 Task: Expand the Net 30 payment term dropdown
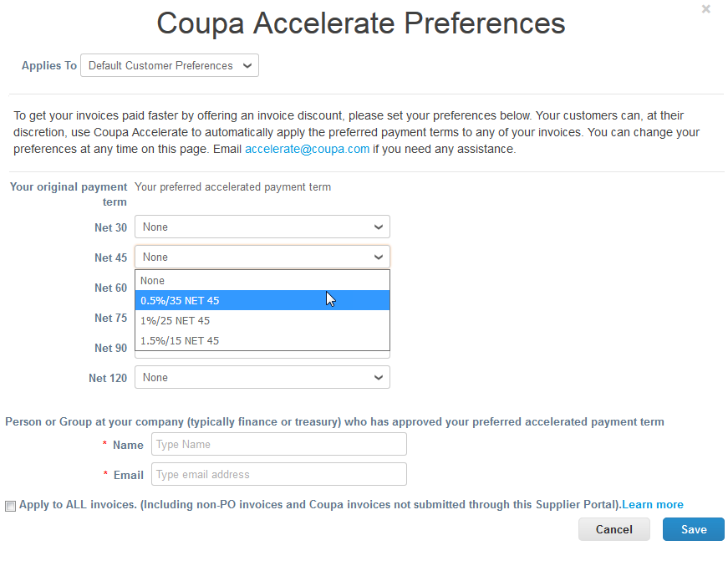pos(262,227)
